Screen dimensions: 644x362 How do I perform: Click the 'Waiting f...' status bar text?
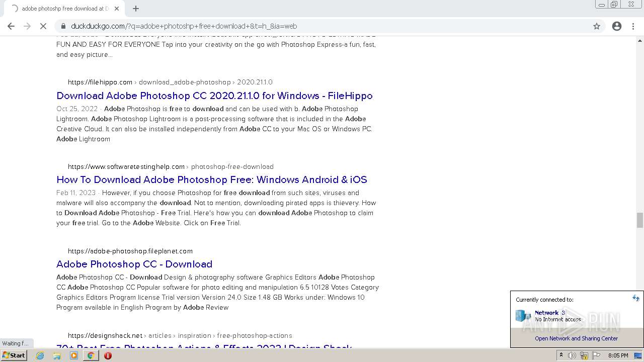point(15,343)
